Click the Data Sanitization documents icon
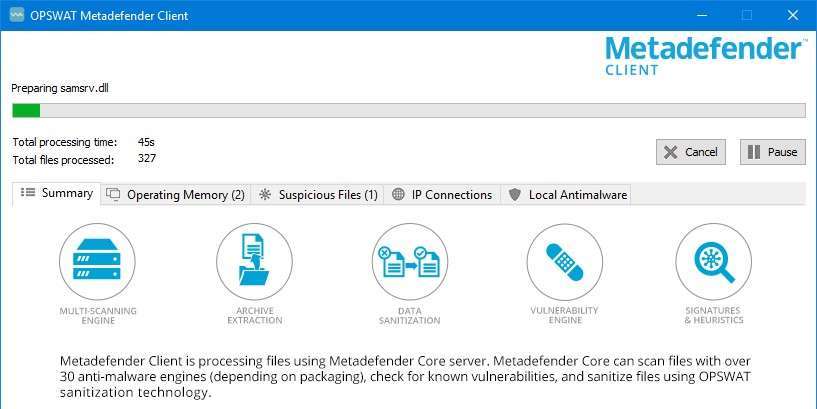This screenshot has width=817, height=409. [410, 262]
